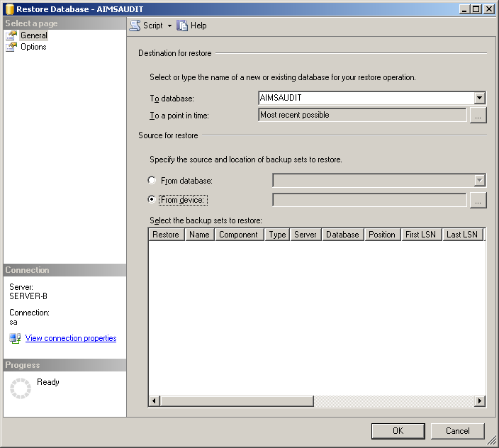Click inside the To database input field
The image size is (499, 448).
click(x=365, y=99)
